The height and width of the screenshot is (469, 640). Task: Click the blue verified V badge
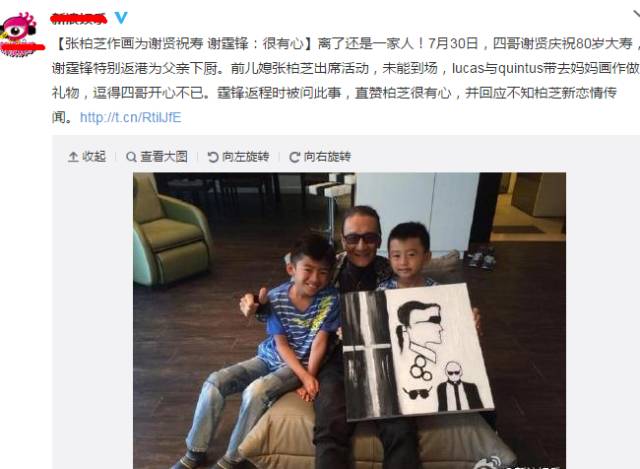pyautogui.click(x=121, y=18)
